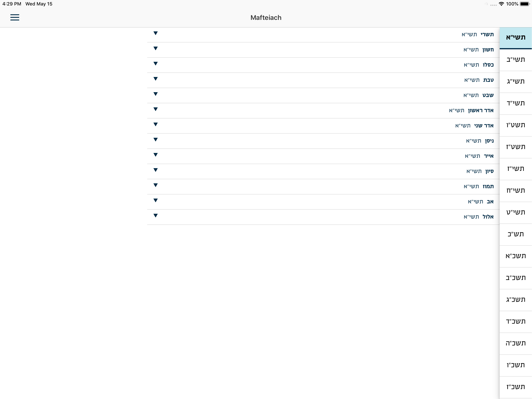
Task: Select the תשט״ז year tab
Action: 516,147
